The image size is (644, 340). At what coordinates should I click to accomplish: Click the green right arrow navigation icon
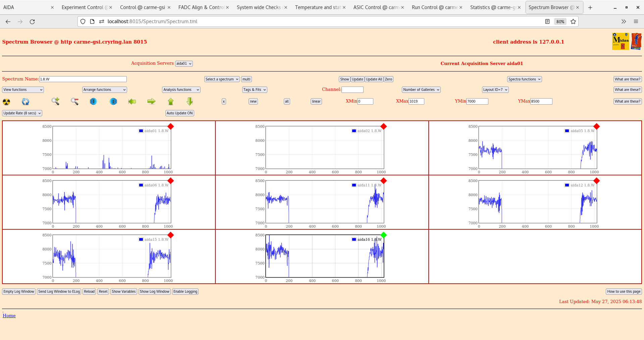[151, 102]
